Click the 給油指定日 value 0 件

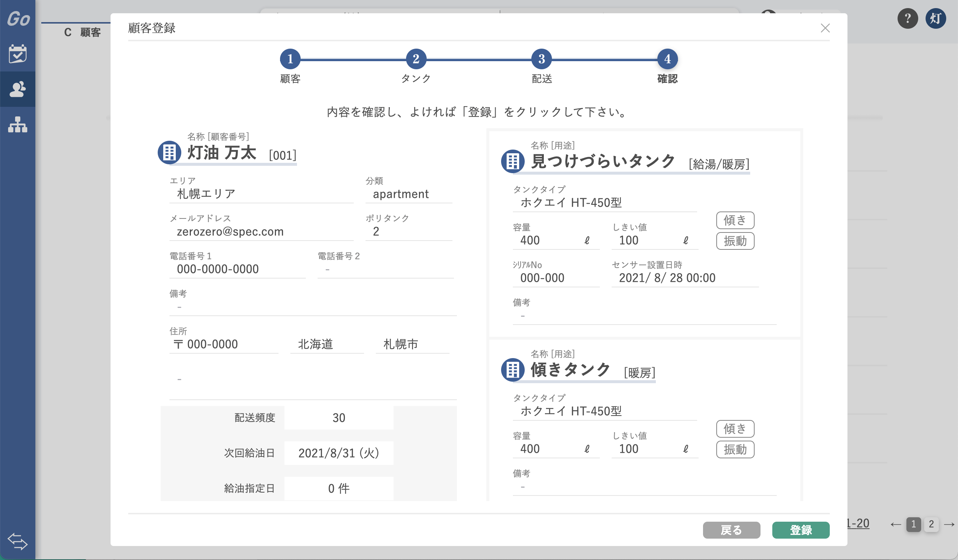[339, 489]
